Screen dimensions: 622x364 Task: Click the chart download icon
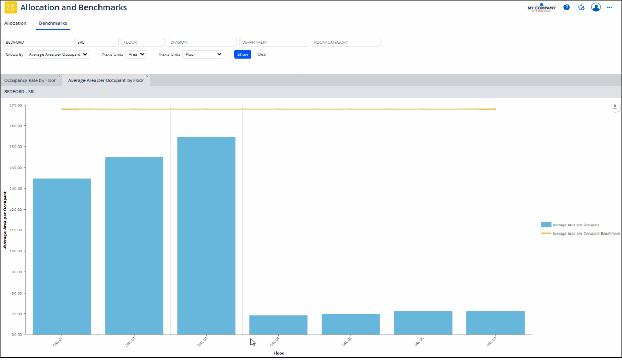pos(615,107)
